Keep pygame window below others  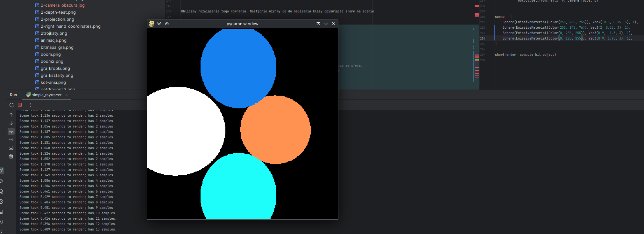point(159,24)
